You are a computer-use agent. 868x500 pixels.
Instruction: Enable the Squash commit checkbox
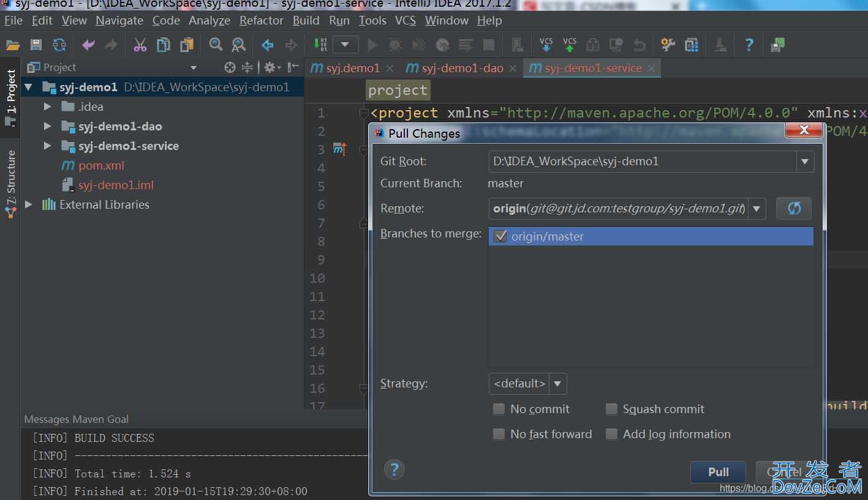(611, 409)
